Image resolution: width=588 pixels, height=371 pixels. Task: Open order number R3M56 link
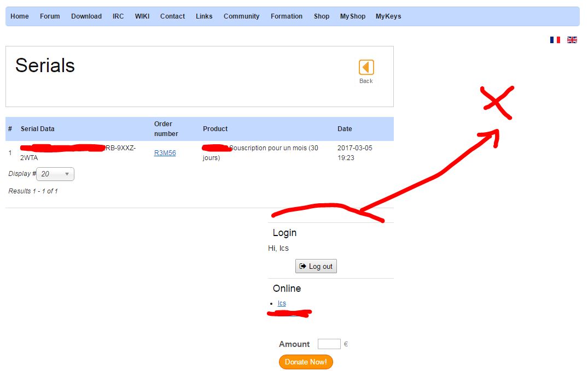[165, 153]
